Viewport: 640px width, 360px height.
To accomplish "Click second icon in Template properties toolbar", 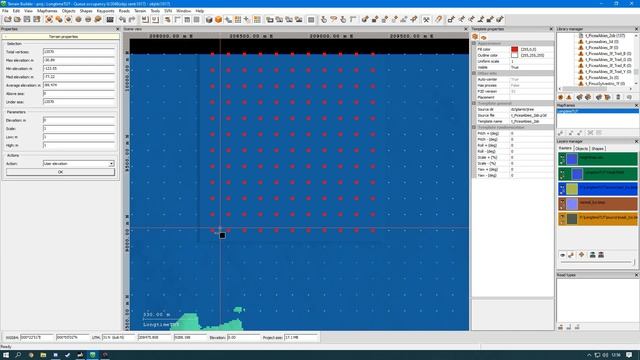I will [x=484, y=37].
